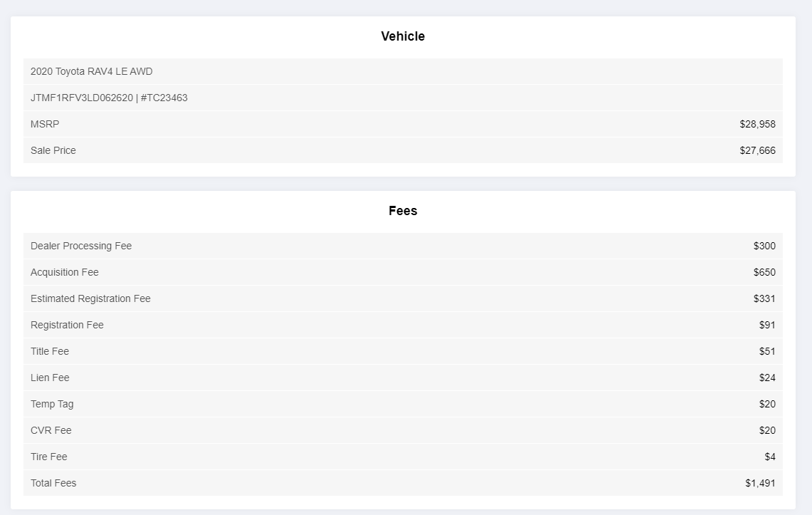
Task: Click the VIN and stock number row
Action: [x=403, y=98]
